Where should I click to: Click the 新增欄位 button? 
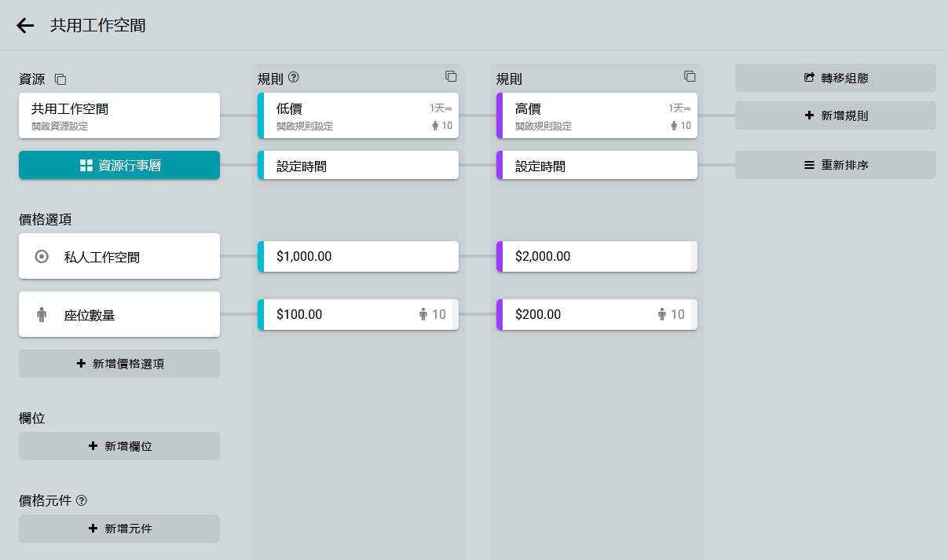pyautogui.click(x=119, y=446)
